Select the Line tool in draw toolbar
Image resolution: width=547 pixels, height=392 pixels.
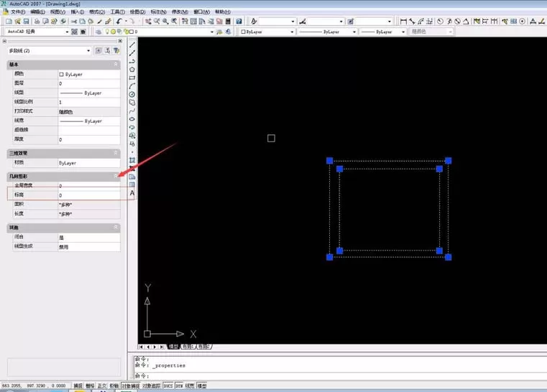[x=132, y=45]
